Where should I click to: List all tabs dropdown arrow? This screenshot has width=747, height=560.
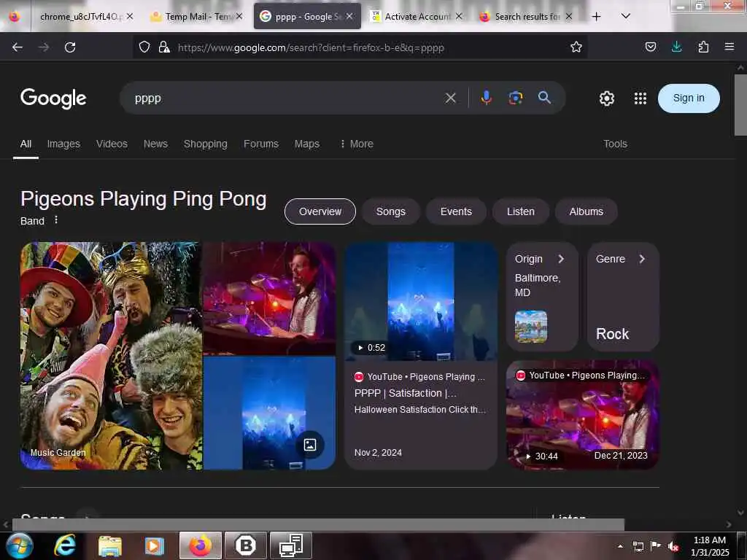(x=625, y=16)
